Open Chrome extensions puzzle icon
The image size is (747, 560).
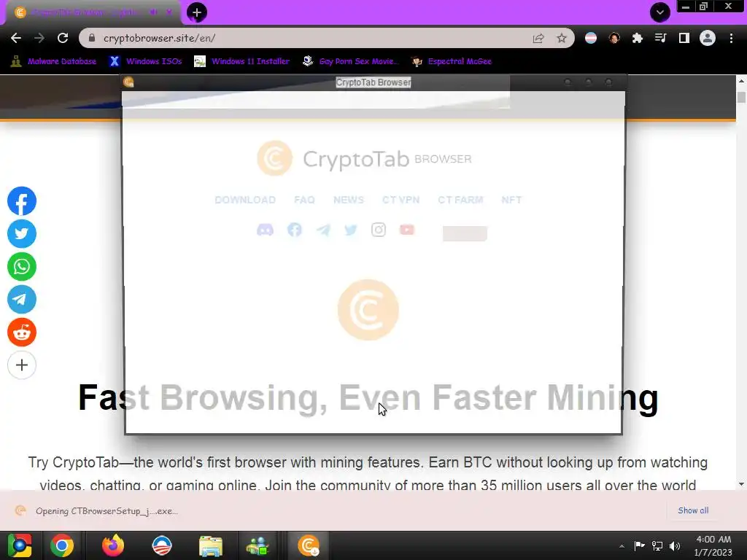[638, 38]
